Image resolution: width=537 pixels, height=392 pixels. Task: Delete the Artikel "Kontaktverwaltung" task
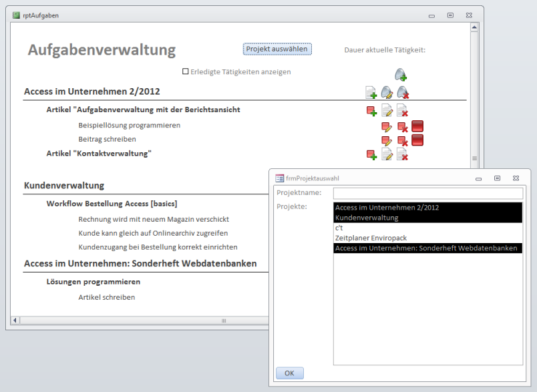click(x=402, y=155)
